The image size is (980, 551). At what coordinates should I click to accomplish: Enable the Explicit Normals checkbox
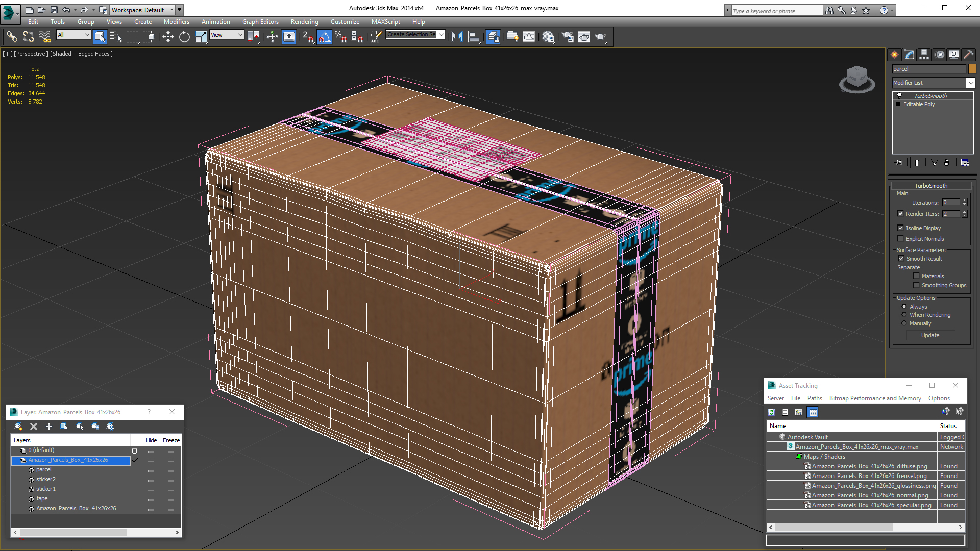coord(901,239)
